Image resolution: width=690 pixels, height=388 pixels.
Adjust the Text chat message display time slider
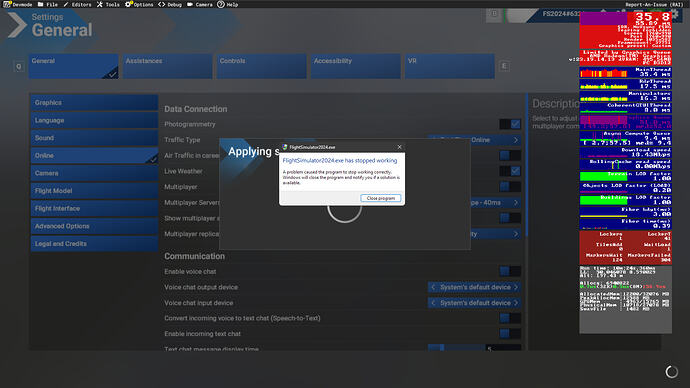(456, 348)
